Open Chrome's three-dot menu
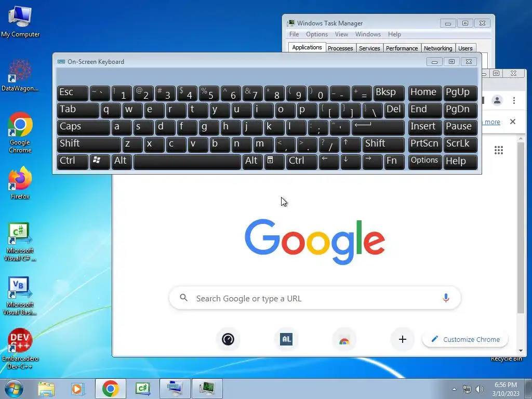Screen dimensions: 532x399 pos(514,100)
